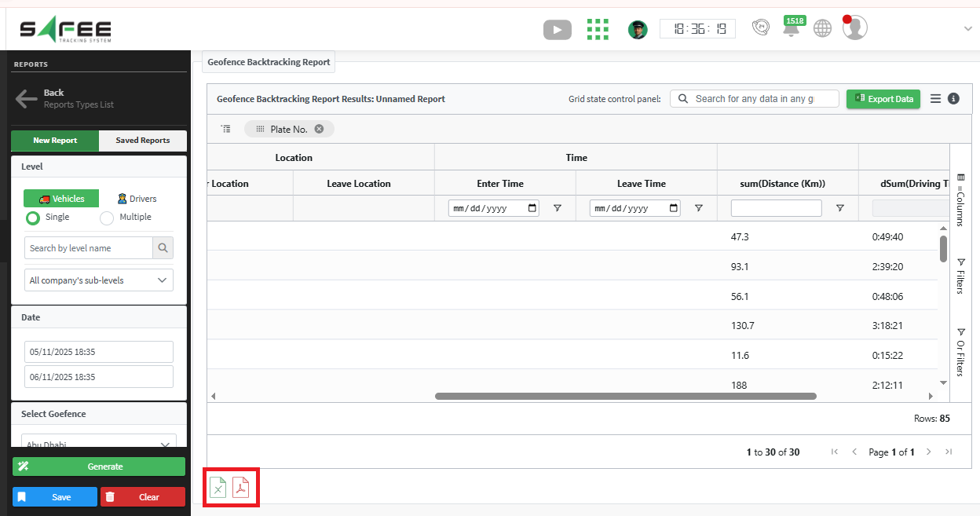Image resolution: width=980 pixels, height=516 pixels.
Task: Open the Abu Dhabi geofence dropdown
Action: (99, 445)
